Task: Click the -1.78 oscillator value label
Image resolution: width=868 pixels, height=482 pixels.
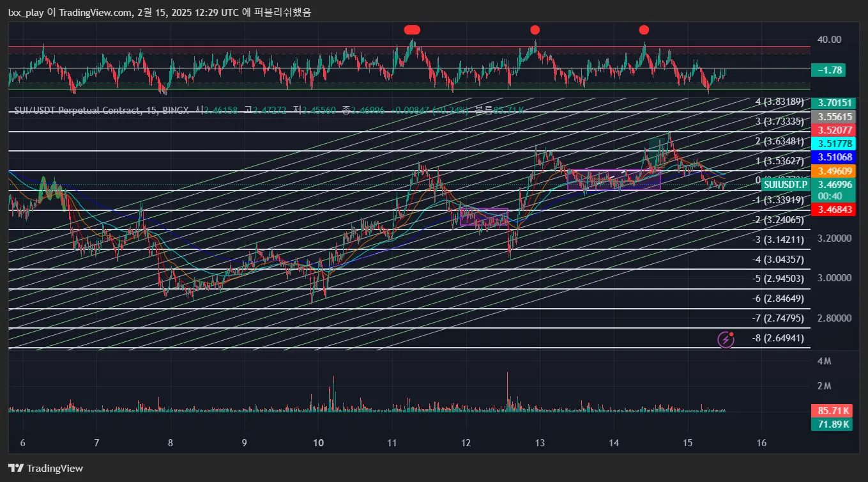Action: pos(828,70)
